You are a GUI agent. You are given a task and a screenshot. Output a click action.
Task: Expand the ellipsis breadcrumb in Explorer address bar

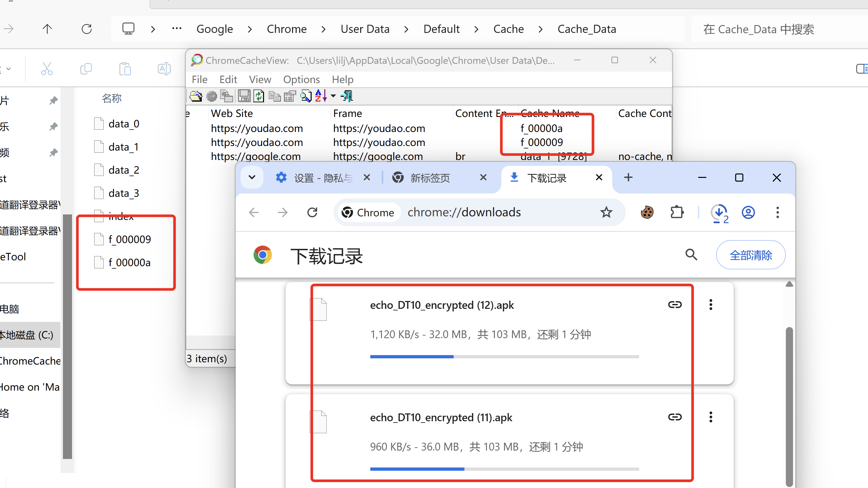coord(177,29)
